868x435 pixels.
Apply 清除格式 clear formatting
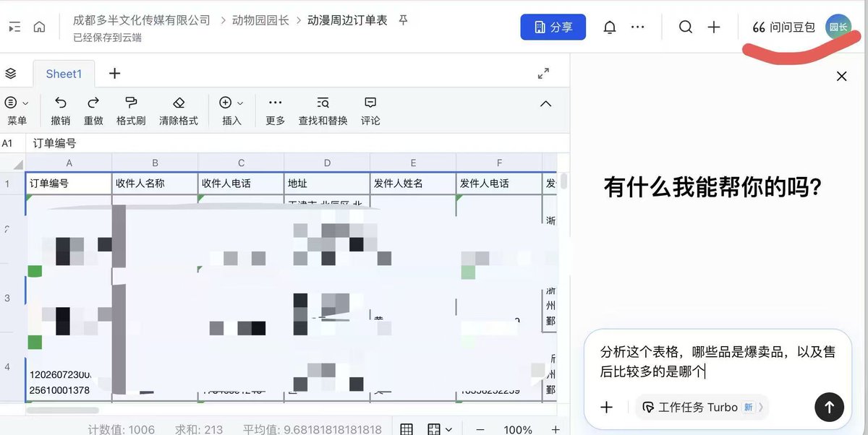pyautogui.click(x=179, y=111)
